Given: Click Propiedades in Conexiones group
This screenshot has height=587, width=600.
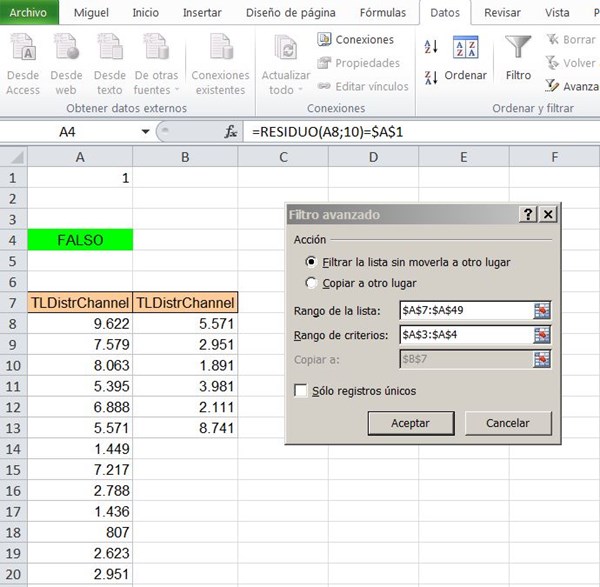Looking at the screenshot, I should coord(358,63).
